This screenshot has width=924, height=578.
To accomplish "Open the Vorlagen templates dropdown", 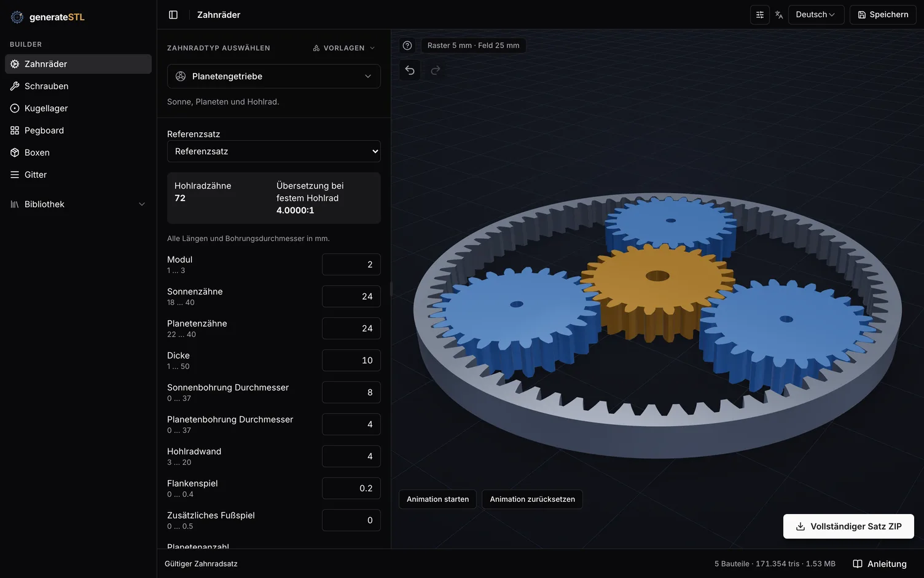I will pos(344,48).
